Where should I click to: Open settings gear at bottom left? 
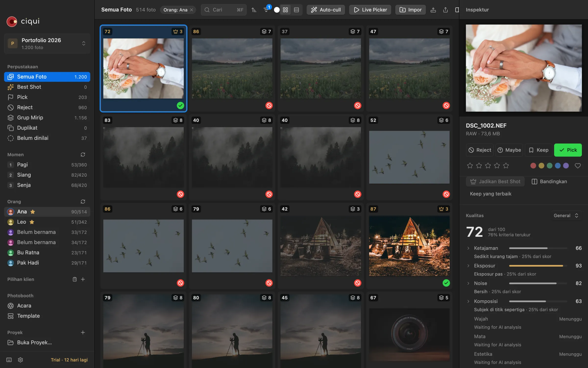click(20, 360)
